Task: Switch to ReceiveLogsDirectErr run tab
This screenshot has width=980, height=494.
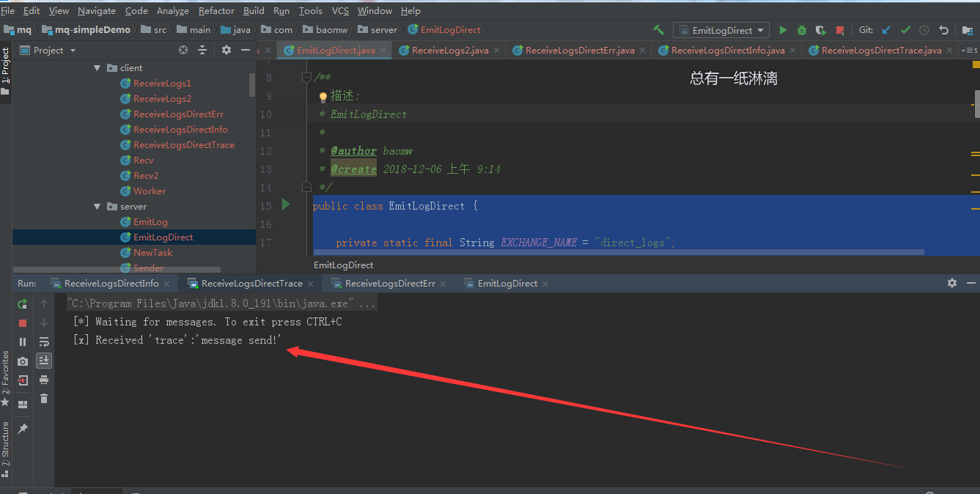Action: pos(390,284)
